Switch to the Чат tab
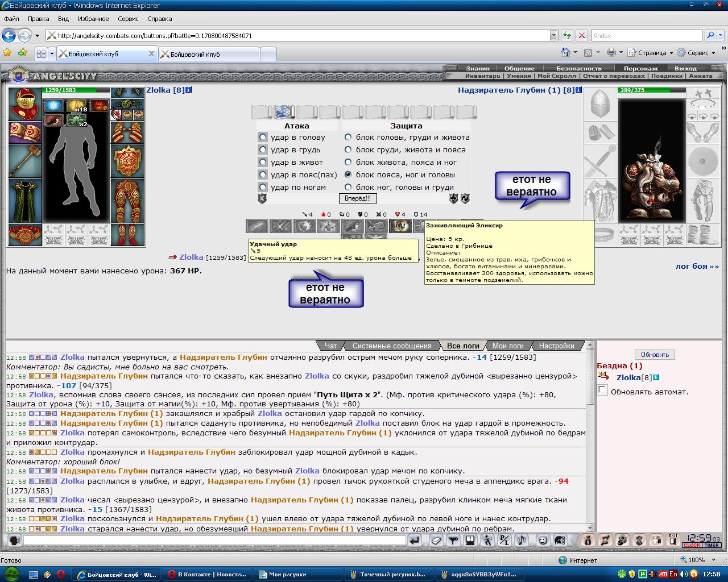The width and height of the screenshot is (728, 582). 330,346
